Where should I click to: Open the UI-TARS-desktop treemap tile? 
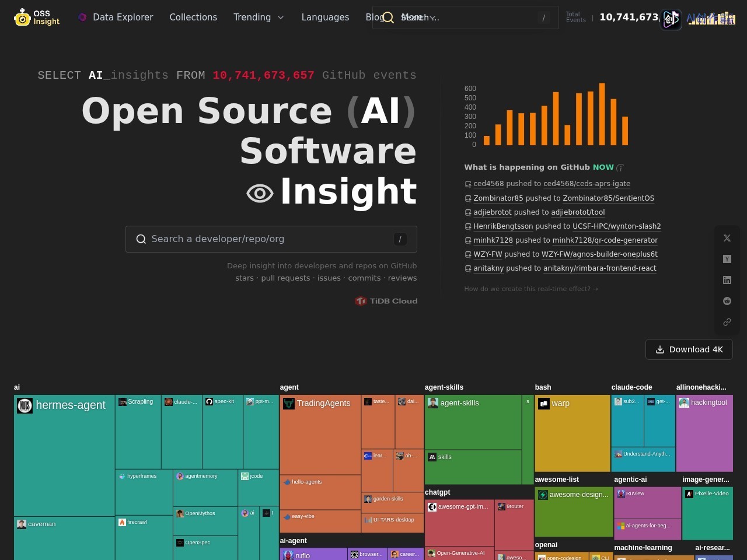(393, 523)
